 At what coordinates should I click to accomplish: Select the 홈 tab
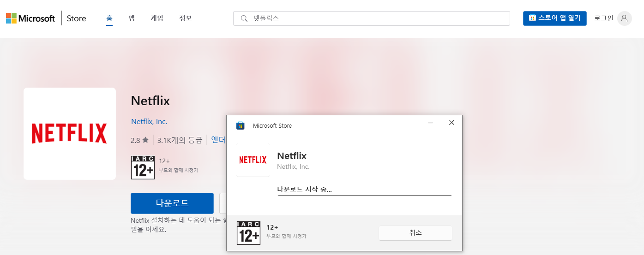pyautogui.click(x=109, y=18)
